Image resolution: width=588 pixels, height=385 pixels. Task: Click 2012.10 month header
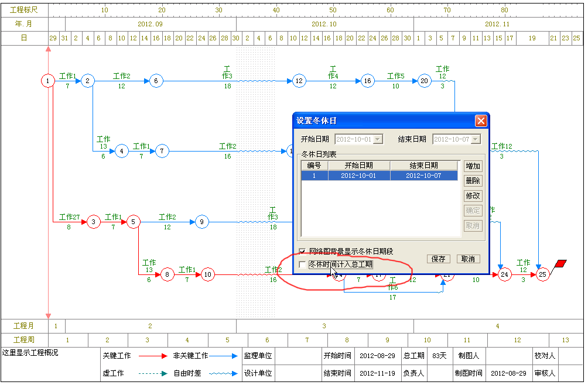coord(324,24)
